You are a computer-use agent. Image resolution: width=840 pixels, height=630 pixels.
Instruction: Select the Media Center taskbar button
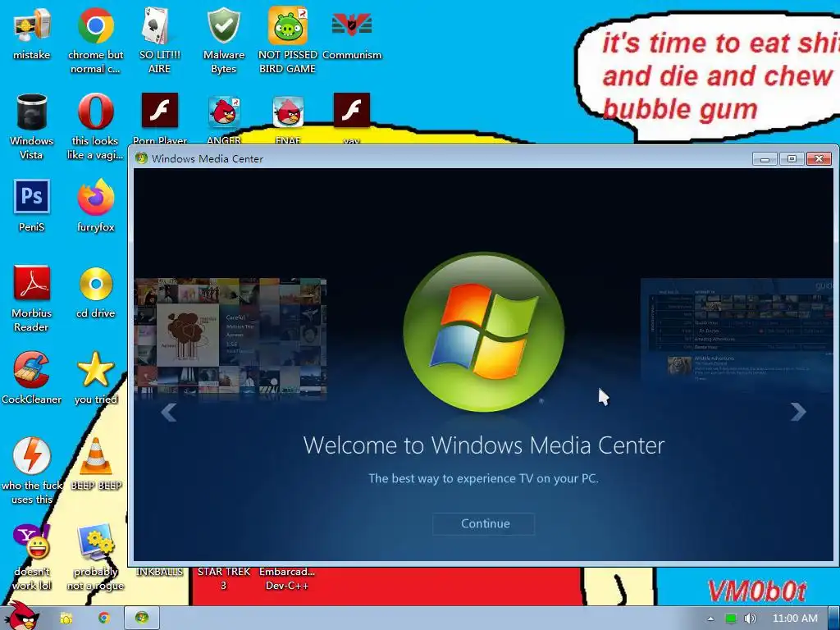[142, 619]
